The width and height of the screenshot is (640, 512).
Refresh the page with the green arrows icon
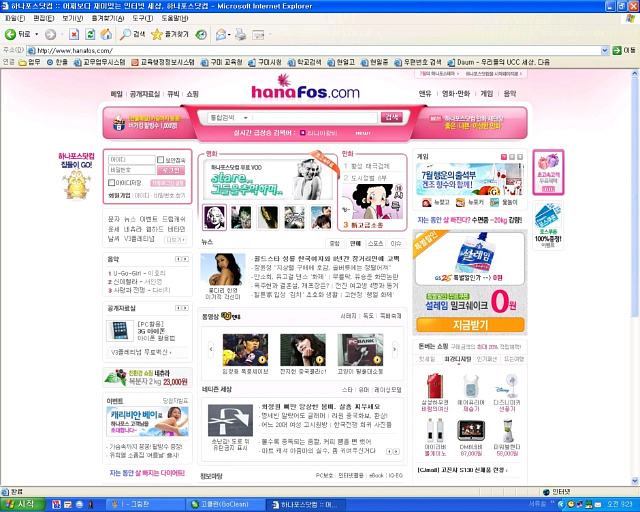[90, 34]
